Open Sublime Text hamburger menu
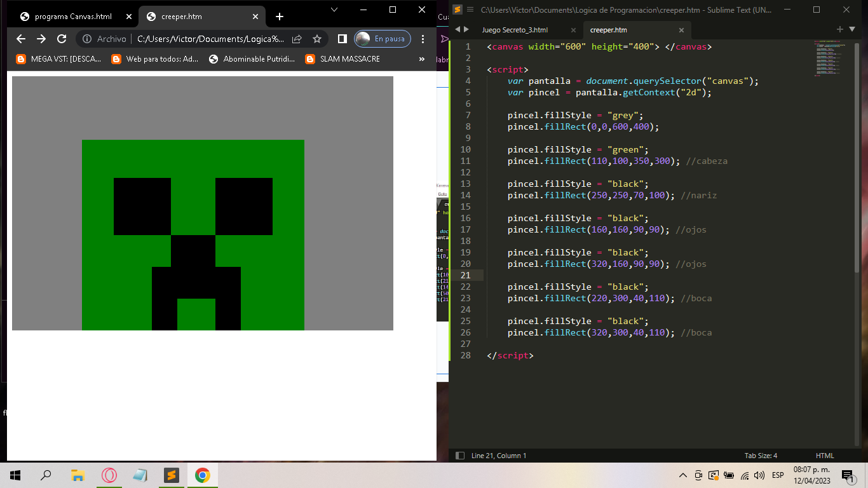 [470, 10]
